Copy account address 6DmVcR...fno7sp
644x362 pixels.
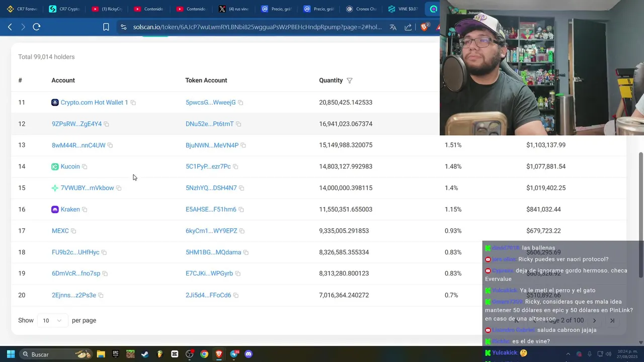coord(105,274)
